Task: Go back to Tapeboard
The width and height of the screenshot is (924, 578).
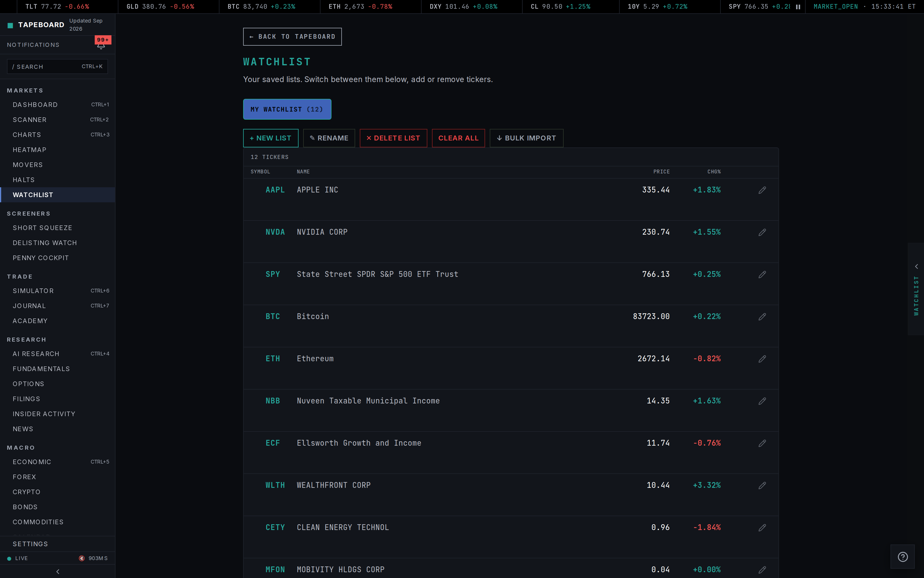Action: 293,37
